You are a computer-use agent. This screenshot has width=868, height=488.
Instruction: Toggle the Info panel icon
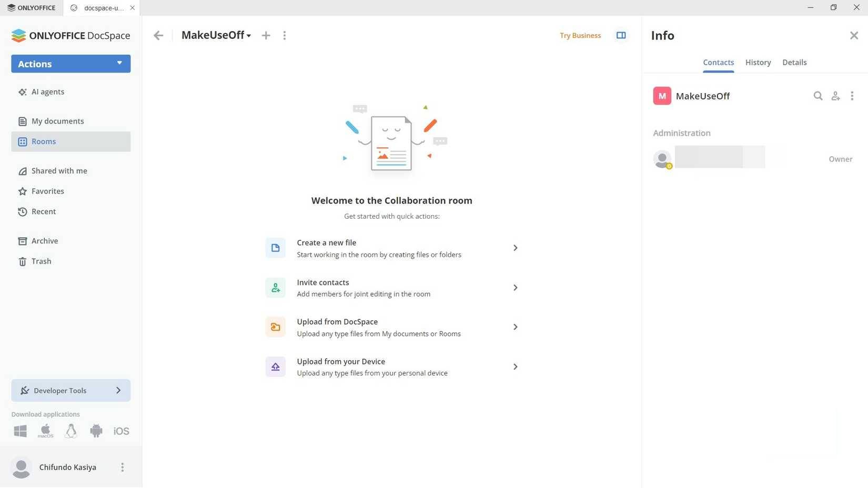tap(621, 36)
